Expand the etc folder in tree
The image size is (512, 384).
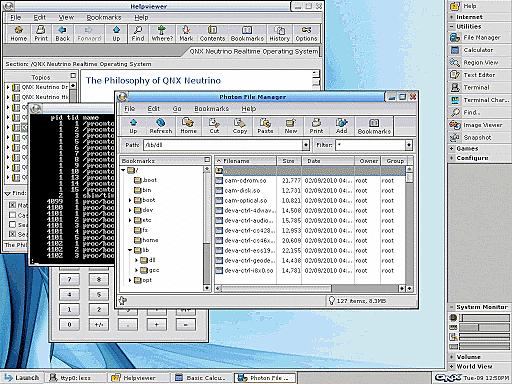click(130, 220)
